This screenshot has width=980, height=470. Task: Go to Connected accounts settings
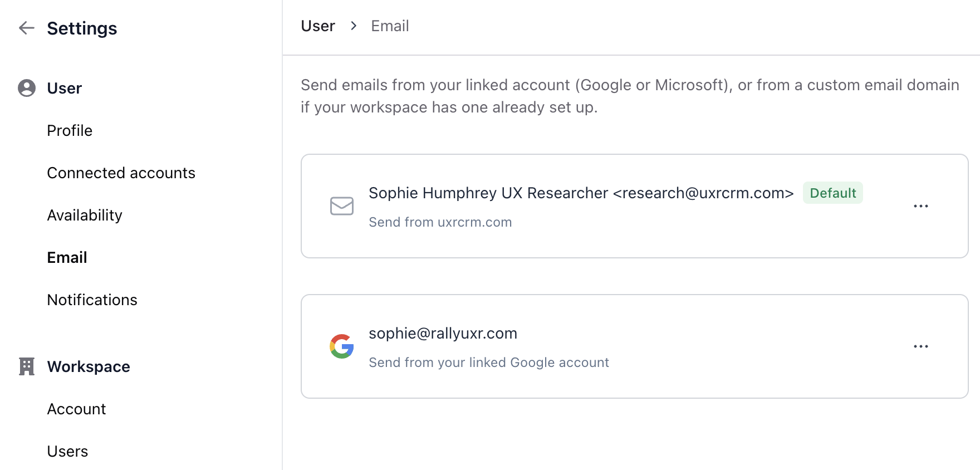pos(121,173)
